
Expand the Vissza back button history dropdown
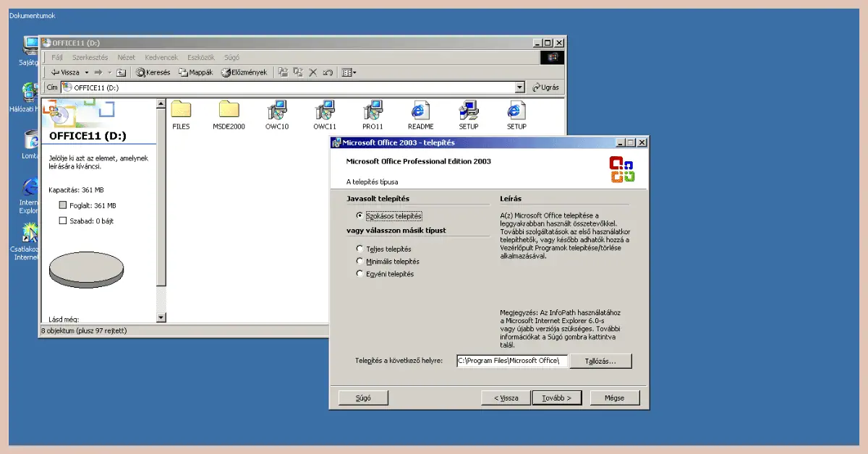(x=85, y=72)
